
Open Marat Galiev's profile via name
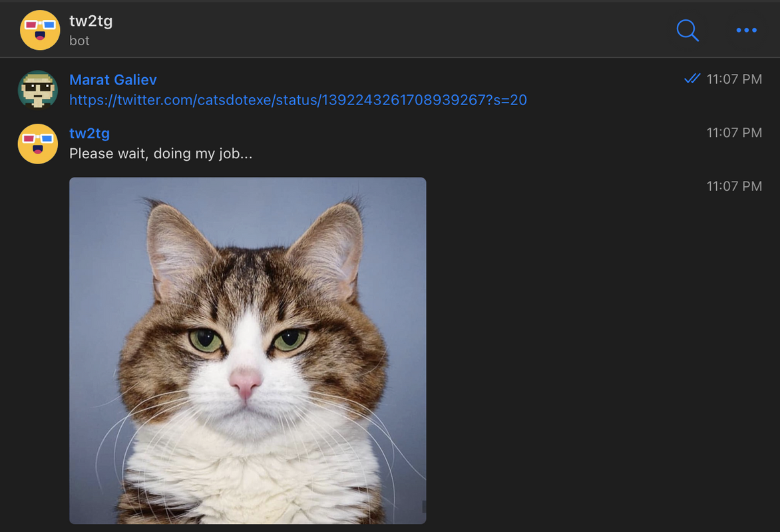pos(113,80)
